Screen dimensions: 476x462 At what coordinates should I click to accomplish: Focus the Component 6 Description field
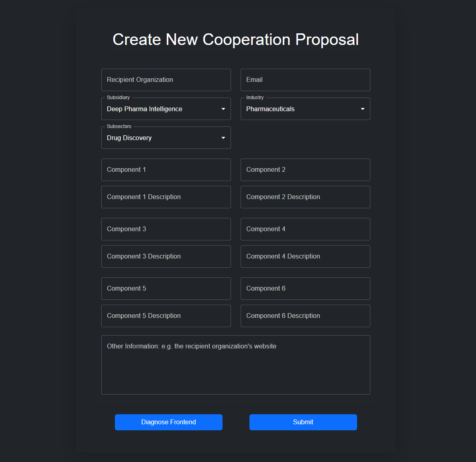point(305,316)
